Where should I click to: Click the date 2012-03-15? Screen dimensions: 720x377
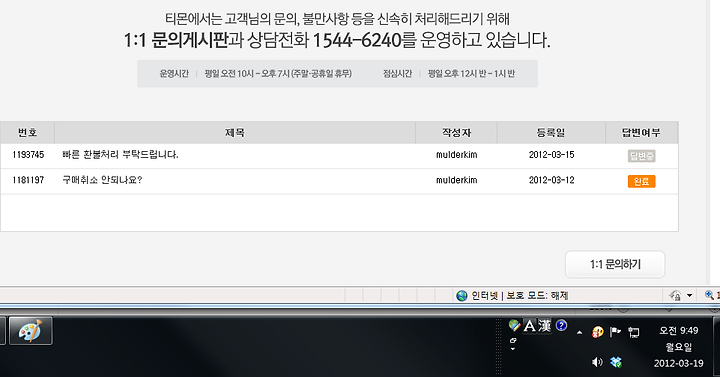551,155
